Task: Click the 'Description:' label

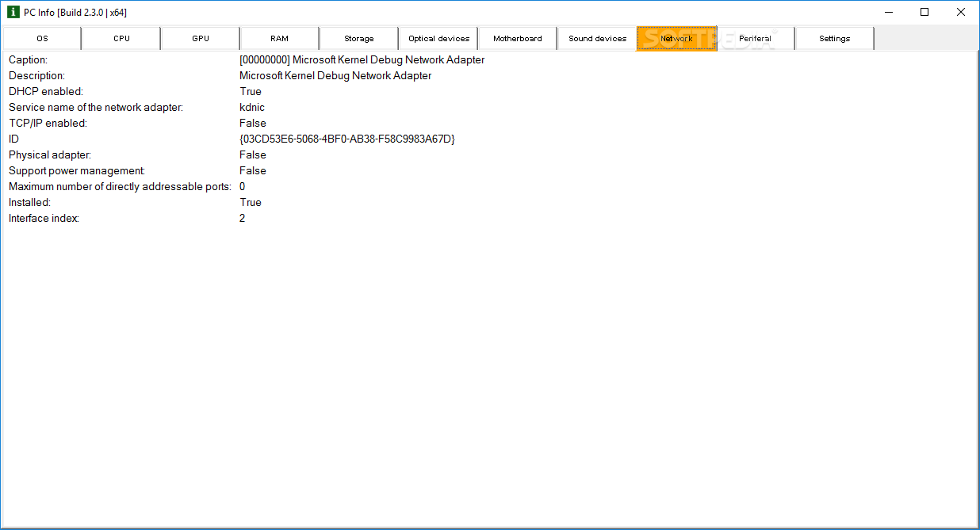Action: [36, 76]
